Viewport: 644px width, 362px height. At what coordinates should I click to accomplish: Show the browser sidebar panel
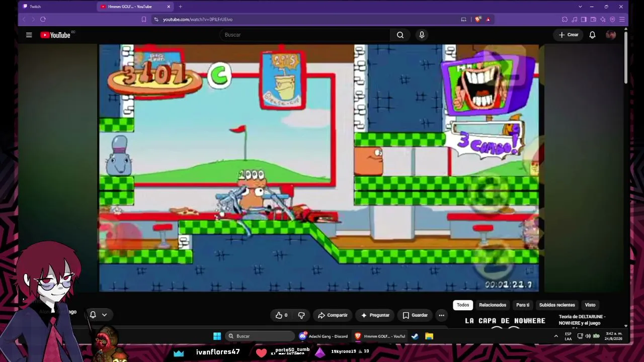pos(584,19)
